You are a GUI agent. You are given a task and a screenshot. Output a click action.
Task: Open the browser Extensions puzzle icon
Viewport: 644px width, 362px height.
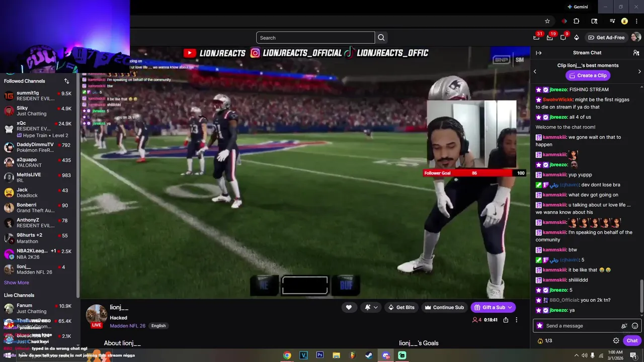click(x=577, y=21)
